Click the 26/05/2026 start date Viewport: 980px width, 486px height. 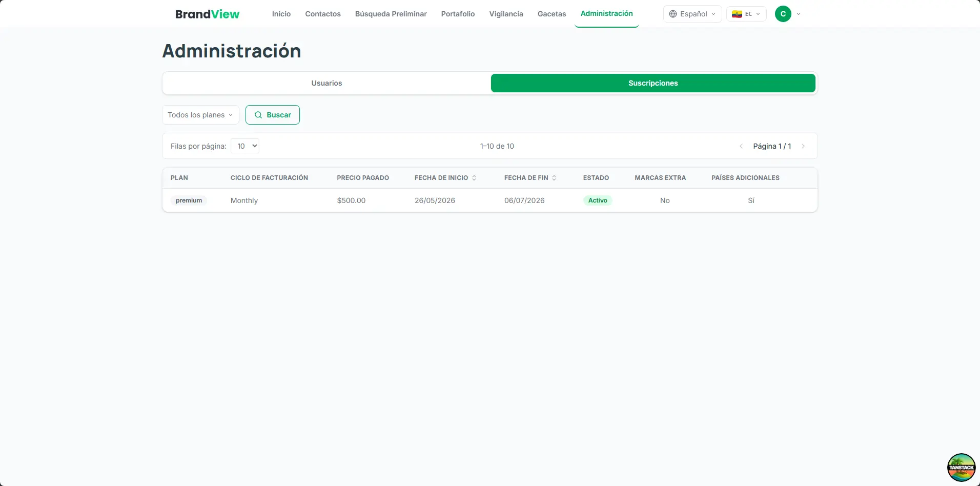click(435, 200)
